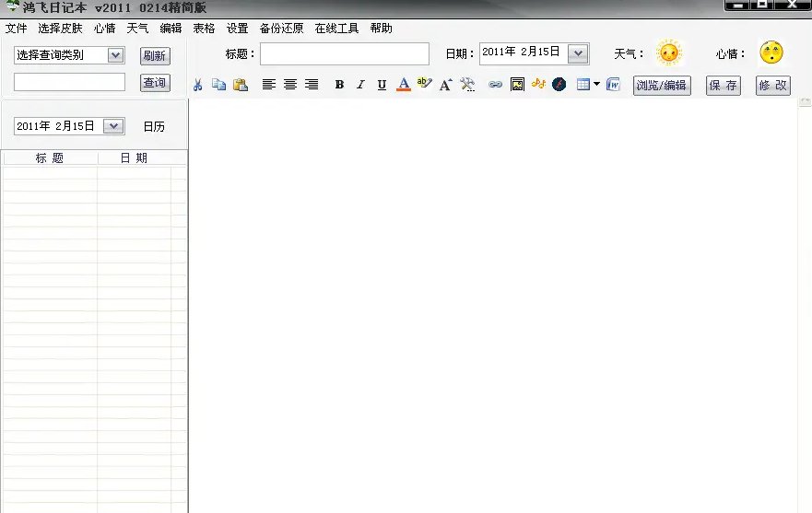The image size is (812, 513).
Task: Pick a font color with the A icon
Action: pos(403,85)
